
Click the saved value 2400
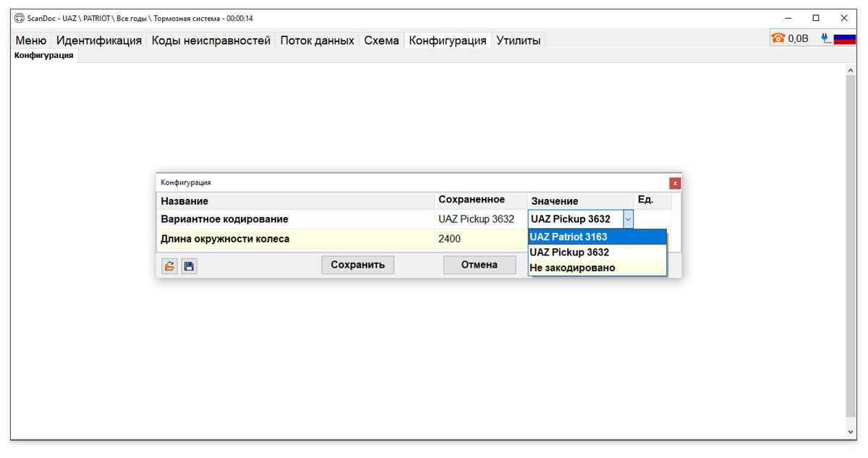(x=449, y=239)
